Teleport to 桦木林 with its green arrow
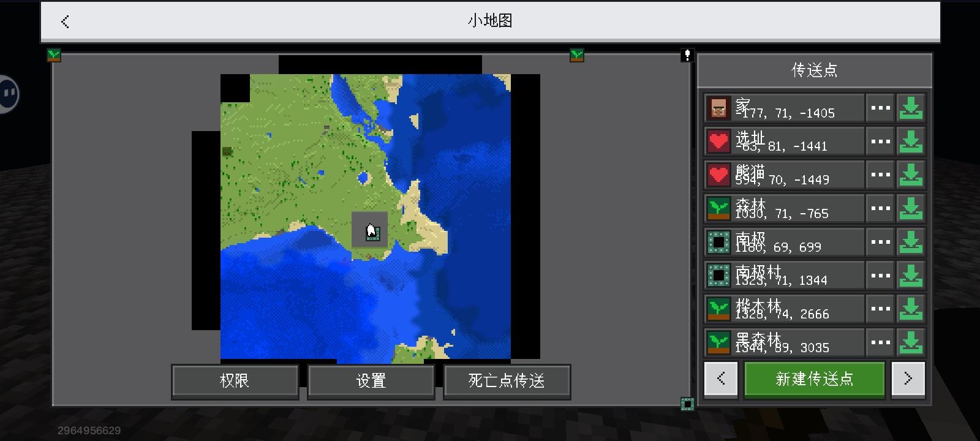Viewport: 980px width, 441px height. tap(911, 309)
